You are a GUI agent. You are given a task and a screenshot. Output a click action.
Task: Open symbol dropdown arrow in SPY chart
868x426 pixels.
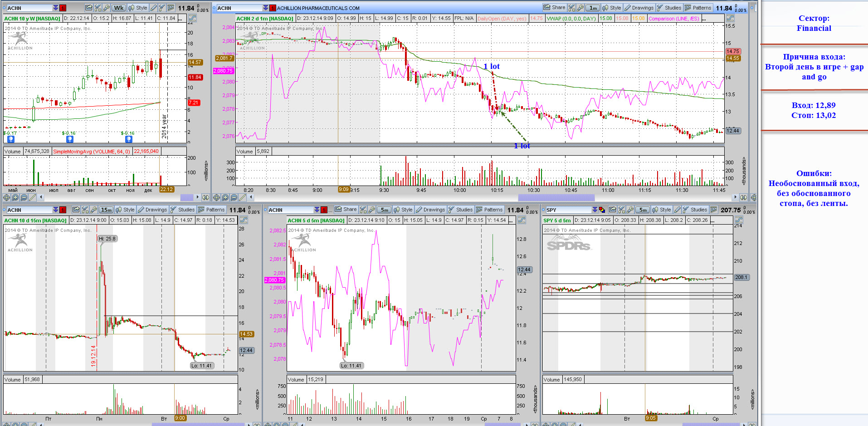pyautogui.click(x=595, y=210)
